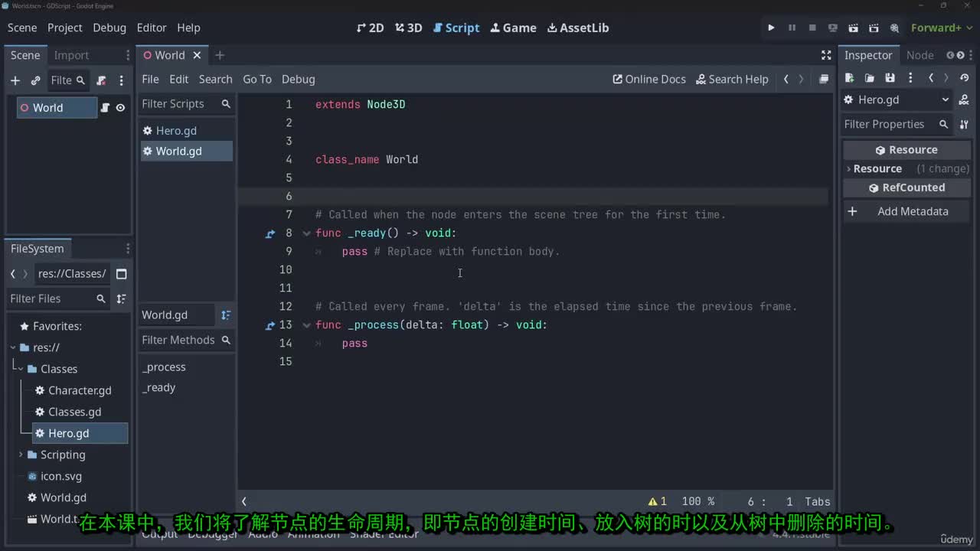Open the AssetLib workspace
980x551 pixels.
click(x=578, y=28)
